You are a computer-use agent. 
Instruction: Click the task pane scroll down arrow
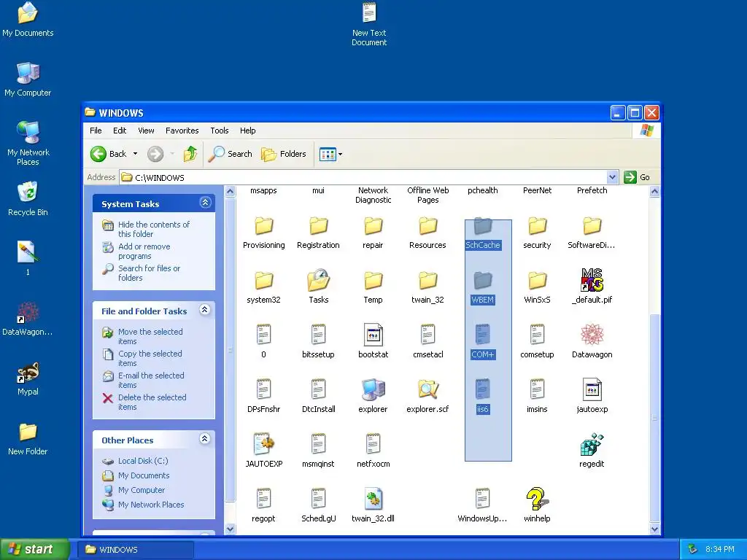(x=230, y=529)
